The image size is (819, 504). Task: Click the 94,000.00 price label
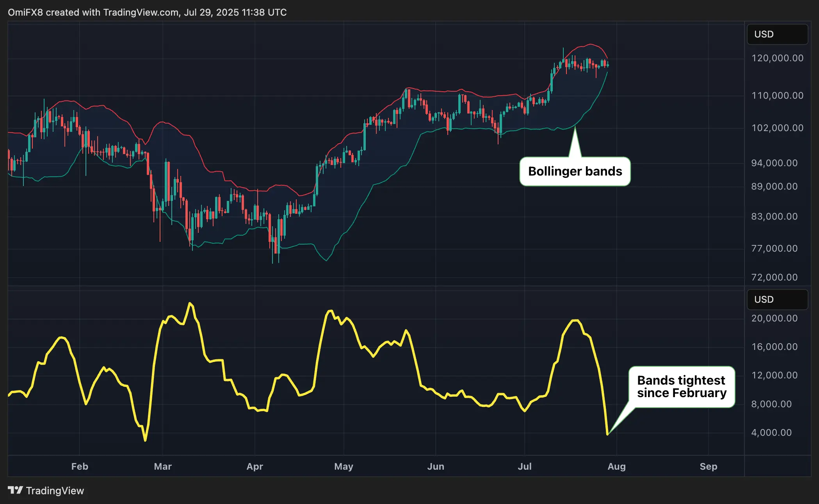774,163
